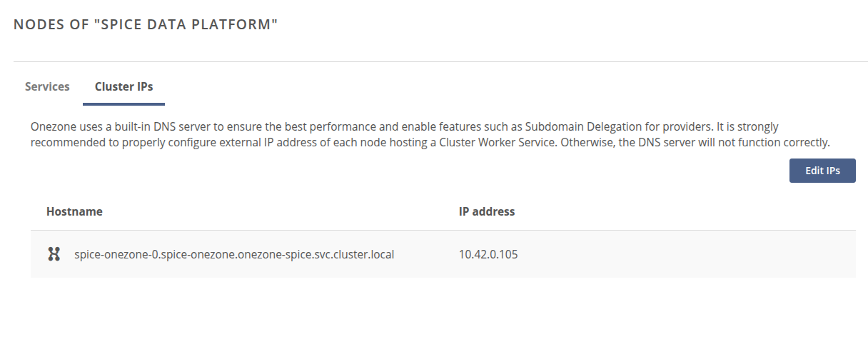Click the 10.42.0.105 IP address value
868x337 pixels.
(488, 253)
